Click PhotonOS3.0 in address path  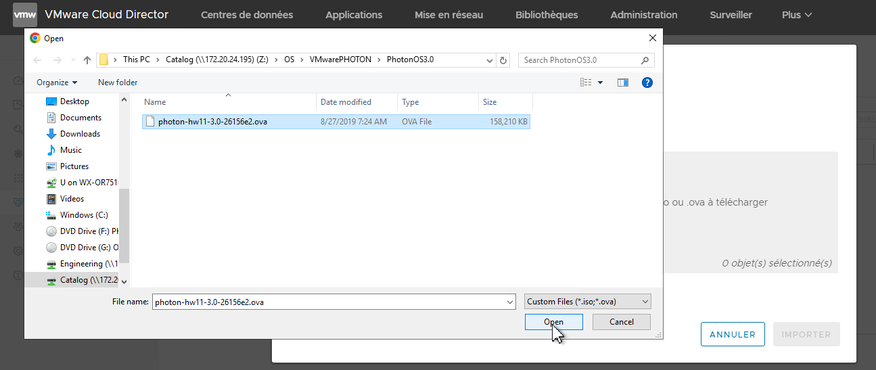tap(410, 60)
